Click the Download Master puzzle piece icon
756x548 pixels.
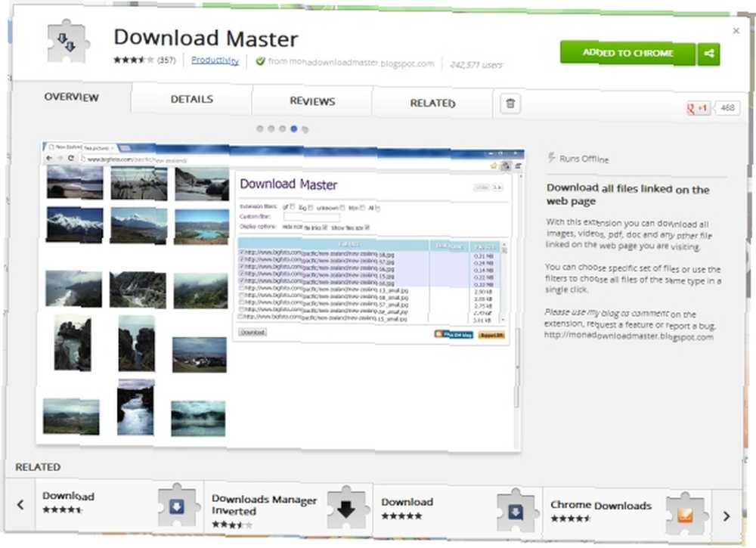click(68, 42)
